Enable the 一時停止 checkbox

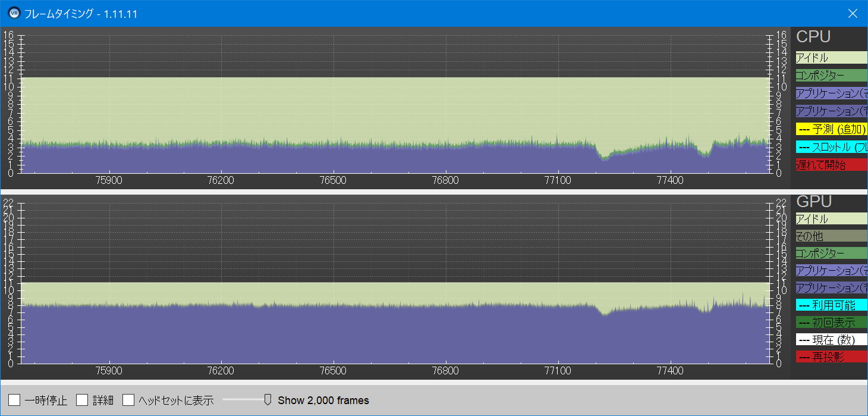coord(15,400)
